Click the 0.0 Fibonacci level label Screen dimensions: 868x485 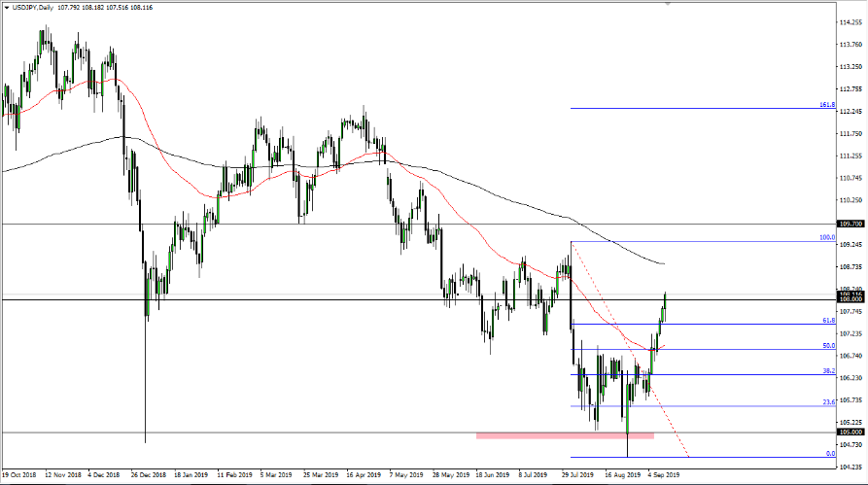(830, 453)
